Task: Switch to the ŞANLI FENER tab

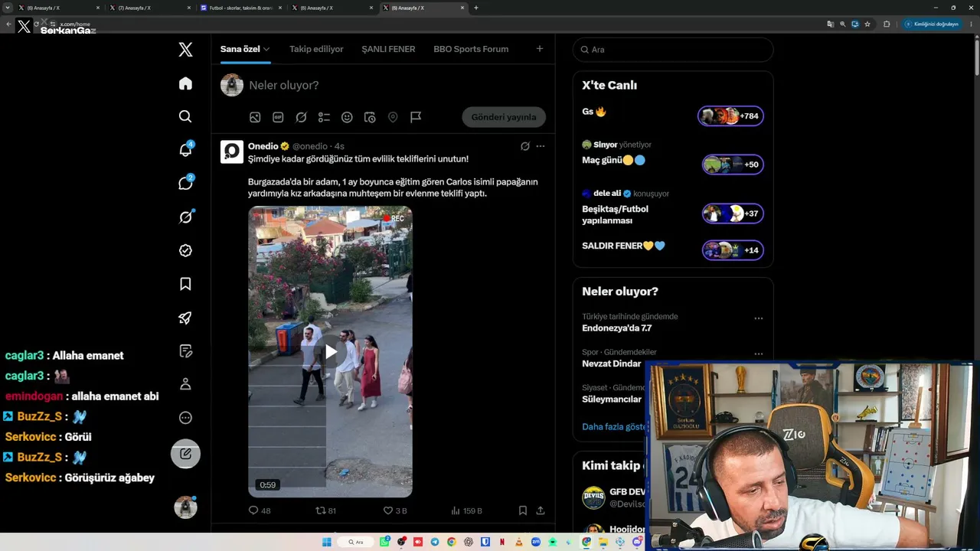Action: pyautogui.click(x=388, y=49)
